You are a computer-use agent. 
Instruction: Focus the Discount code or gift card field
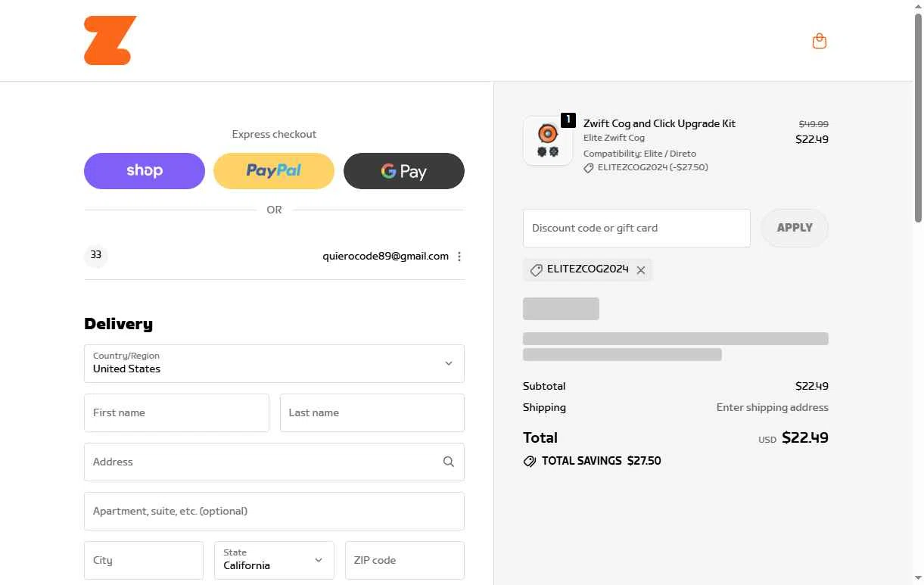tap(636, 228)
